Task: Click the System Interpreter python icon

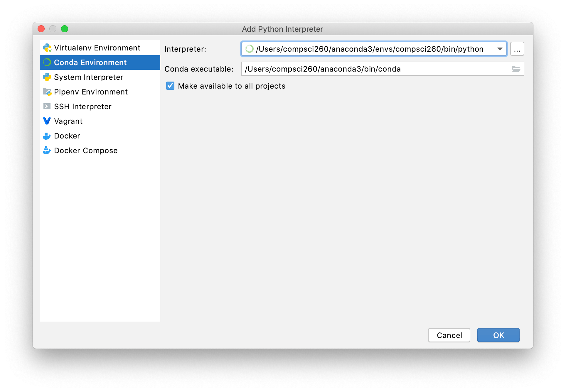Action: point(47,77)
